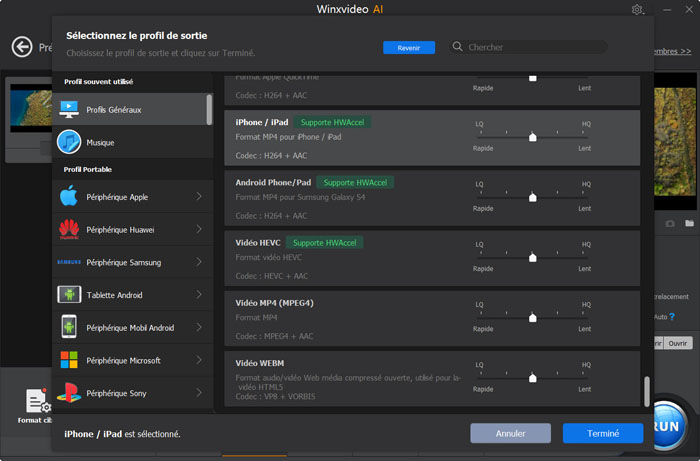Select the Vidéo WEBM profile
This screenshot has height=461, width=700.
click(x=432, y=379)
